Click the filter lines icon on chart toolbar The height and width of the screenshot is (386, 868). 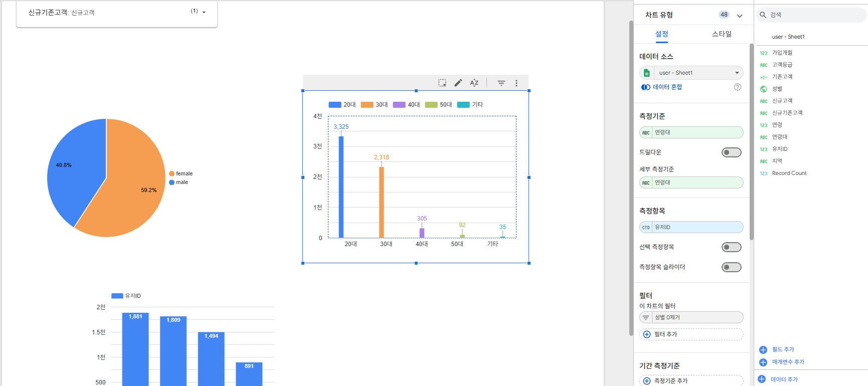[501, 83]
